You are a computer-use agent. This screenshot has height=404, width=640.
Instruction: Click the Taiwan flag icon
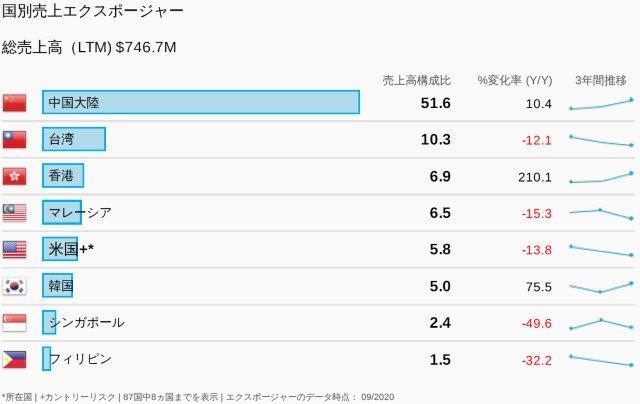14,139
